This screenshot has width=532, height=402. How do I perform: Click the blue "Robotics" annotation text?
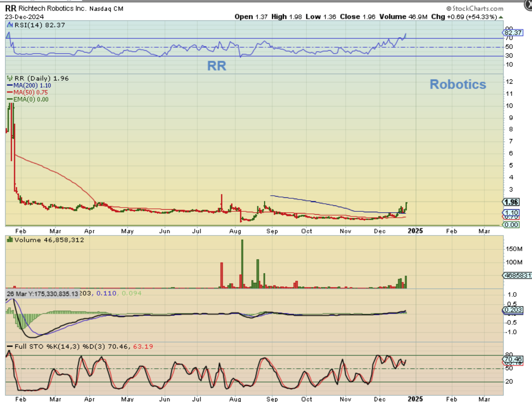pos(458,84)
